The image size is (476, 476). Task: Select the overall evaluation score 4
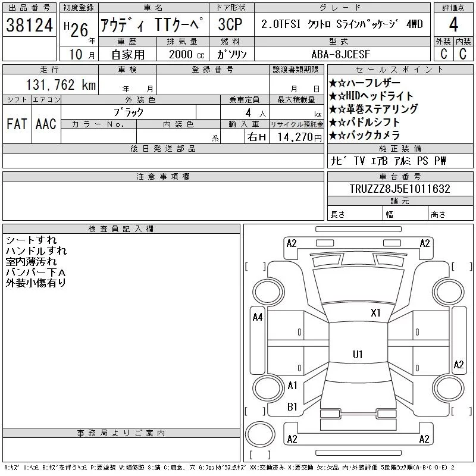[x=453, y=26]
